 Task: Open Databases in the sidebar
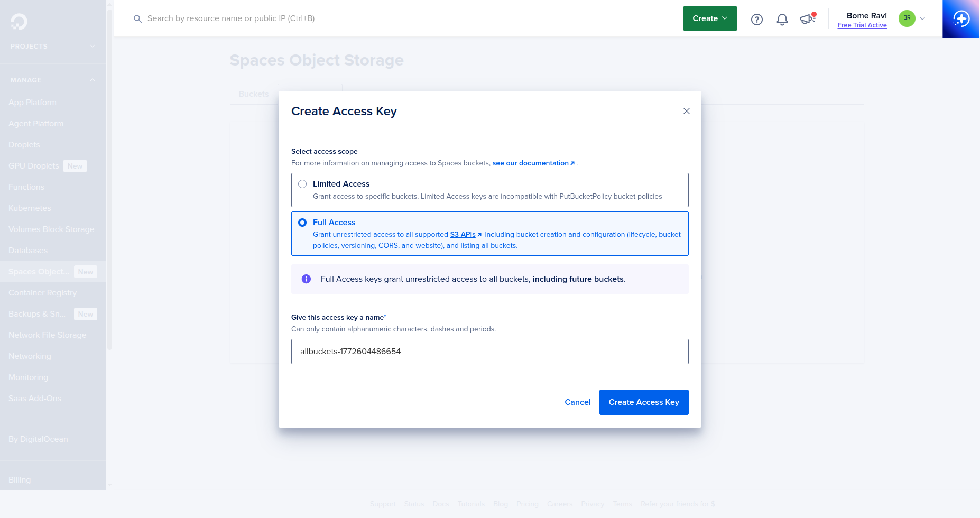click(27, 250)
